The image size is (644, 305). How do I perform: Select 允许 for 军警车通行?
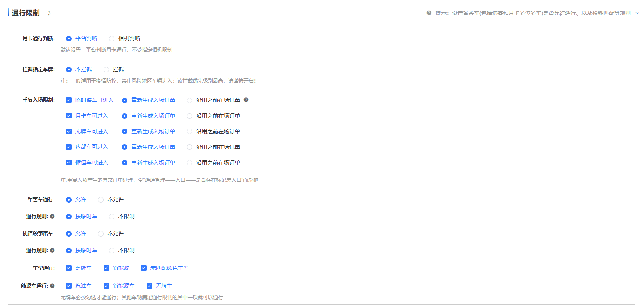(x=69, y=200)
